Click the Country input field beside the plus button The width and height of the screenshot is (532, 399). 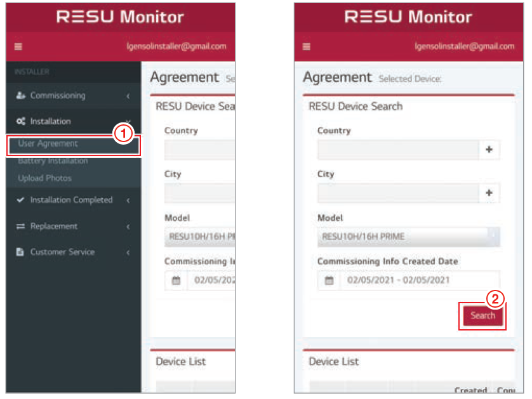pos(397,150)
